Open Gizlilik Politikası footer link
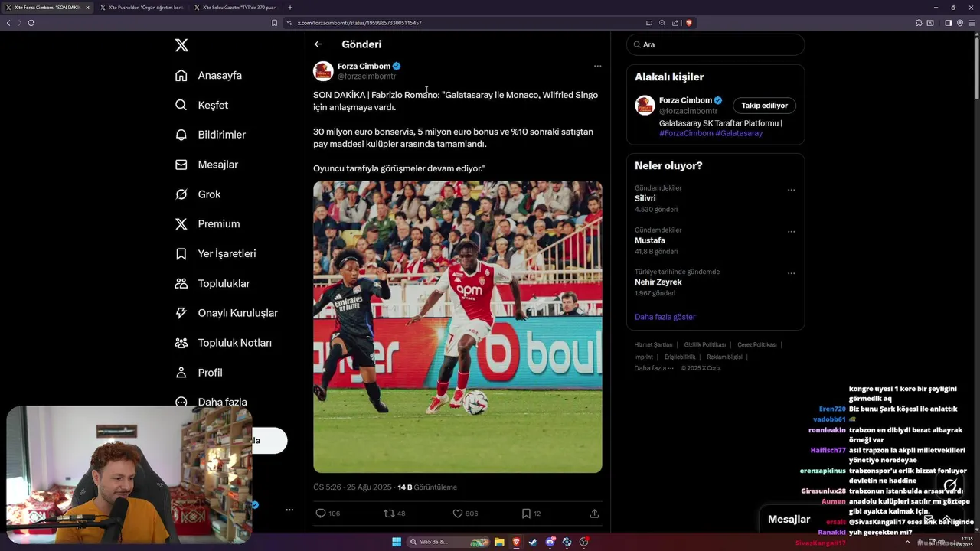This screenshot has height=551, width=980. point(705,345)
